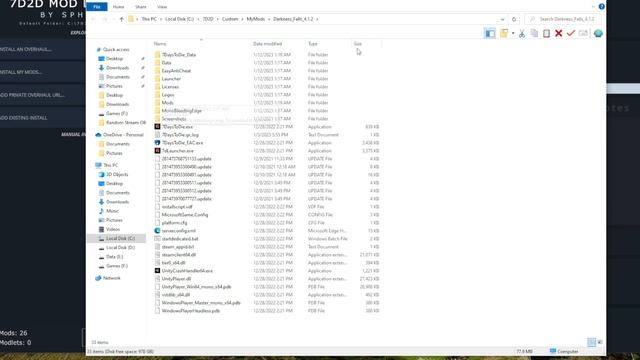640x360 pixels.
Task: Switch to the View ribbon tab
Action: (162, 7)
